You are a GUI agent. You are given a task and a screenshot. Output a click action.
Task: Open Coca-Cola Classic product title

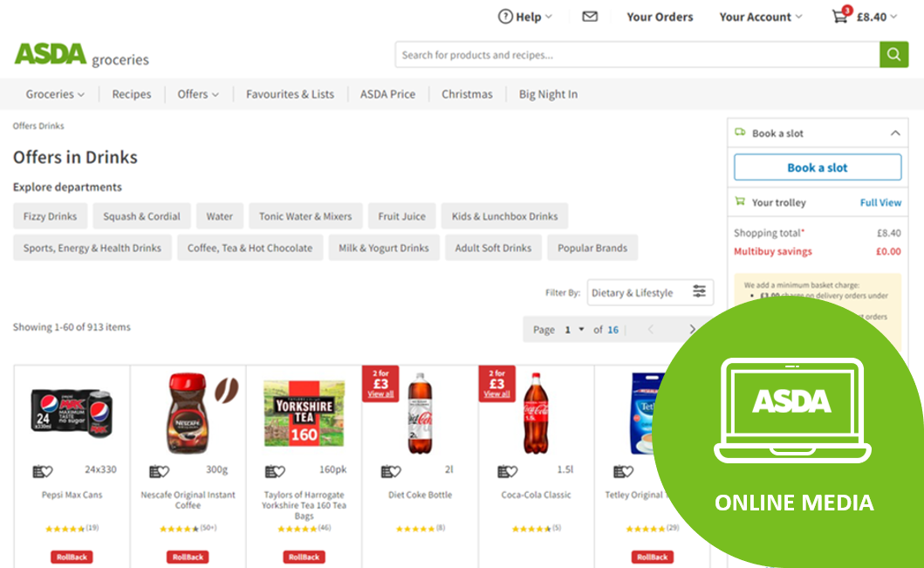tap(537, 495)
